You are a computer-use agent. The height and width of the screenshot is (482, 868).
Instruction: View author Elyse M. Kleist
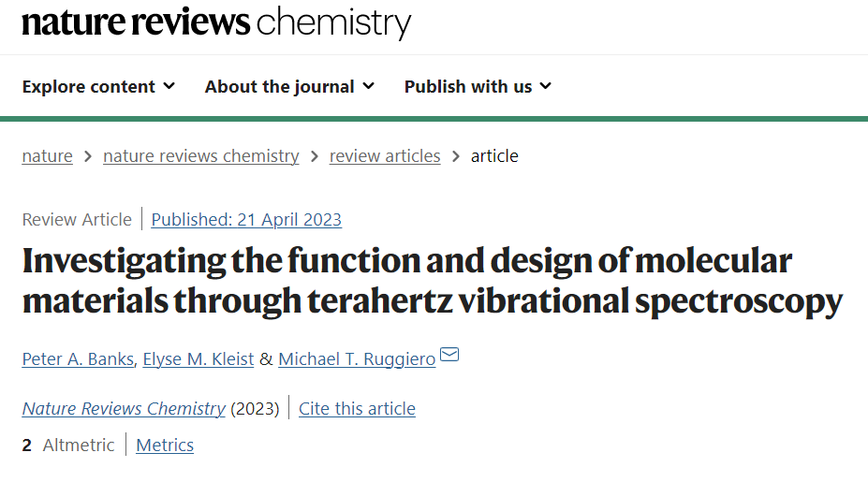click(199, 359)
